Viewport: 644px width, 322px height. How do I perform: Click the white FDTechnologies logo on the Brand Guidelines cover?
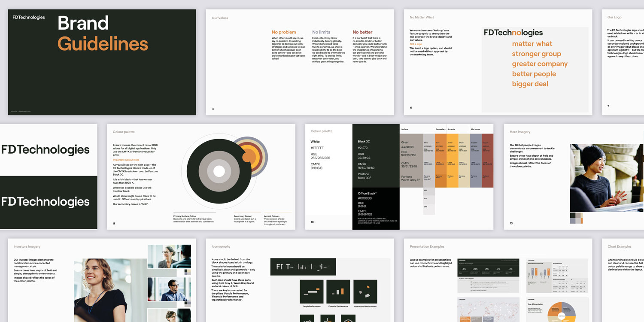click(29, 17)
